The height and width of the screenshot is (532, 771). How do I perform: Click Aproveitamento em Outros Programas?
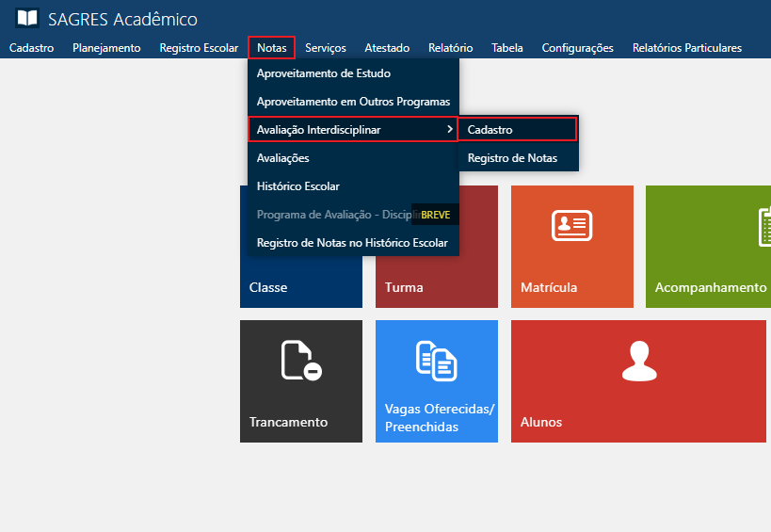[353, 101]
